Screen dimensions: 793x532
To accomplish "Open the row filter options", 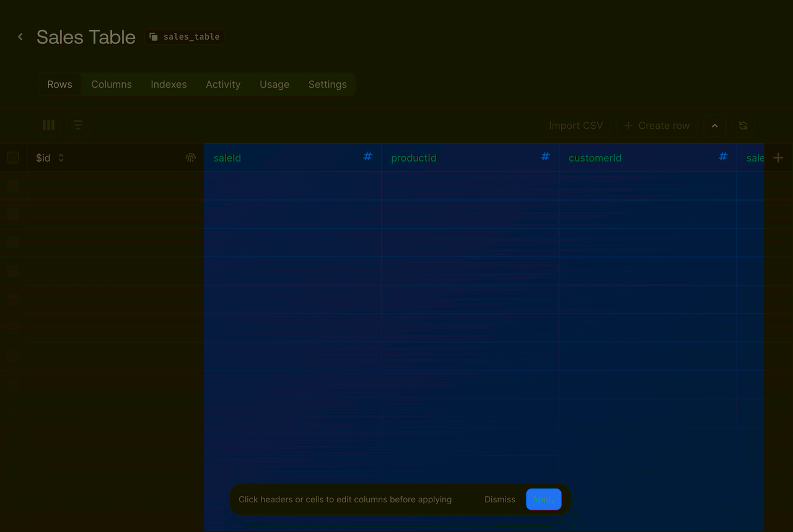I will [x=78, y=125].
